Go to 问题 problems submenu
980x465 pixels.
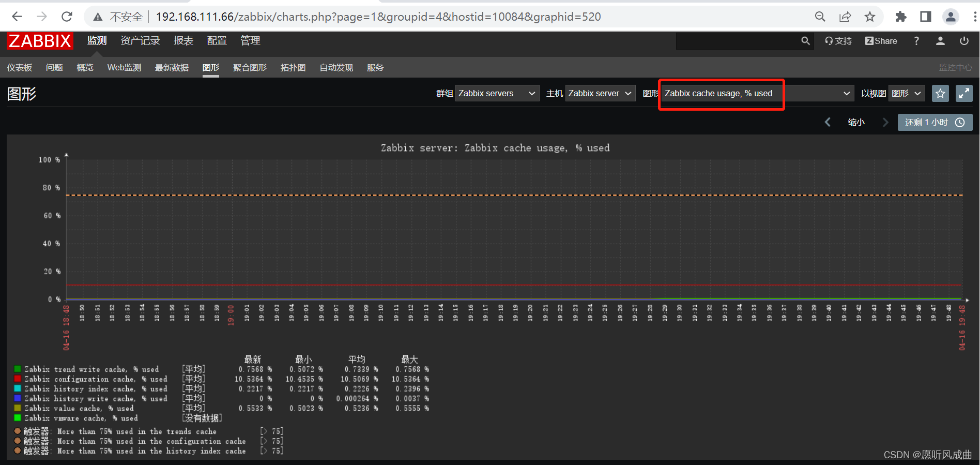point(54,68)
